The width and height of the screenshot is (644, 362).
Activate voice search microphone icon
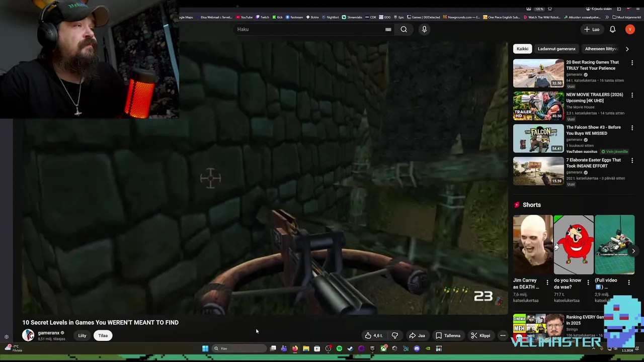pos(424,29)
